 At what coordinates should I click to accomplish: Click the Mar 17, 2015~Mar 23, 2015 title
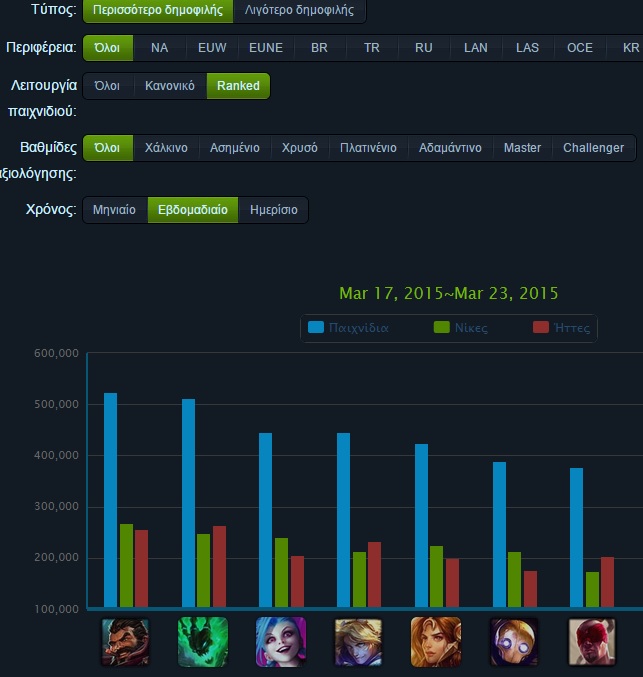(449, 294)
